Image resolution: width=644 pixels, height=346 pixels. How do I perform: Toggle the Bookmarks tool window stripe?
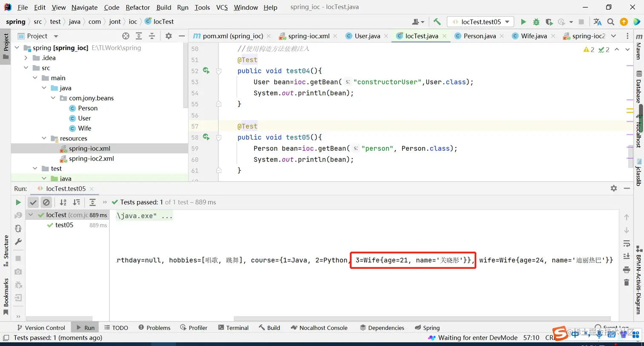[6, 296]
